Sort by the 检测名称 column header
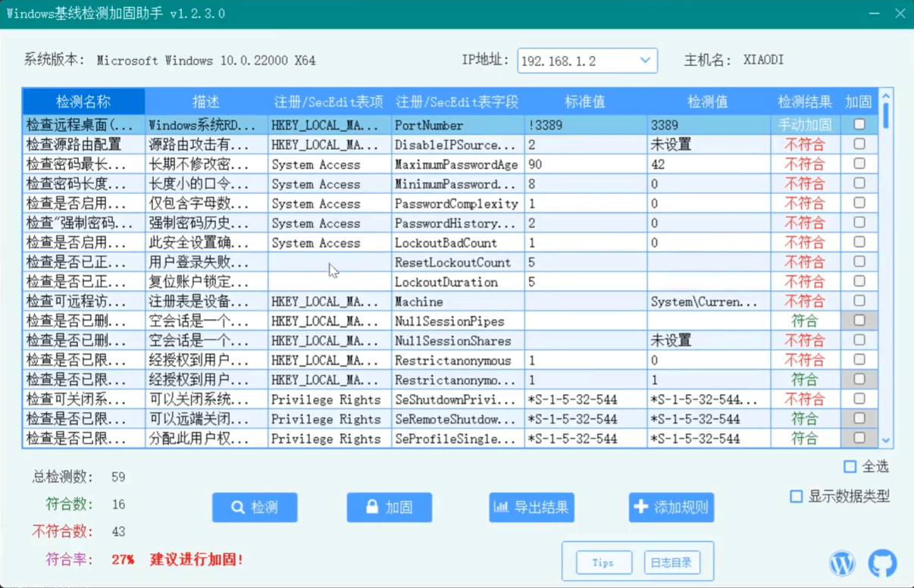 (83, 102)
